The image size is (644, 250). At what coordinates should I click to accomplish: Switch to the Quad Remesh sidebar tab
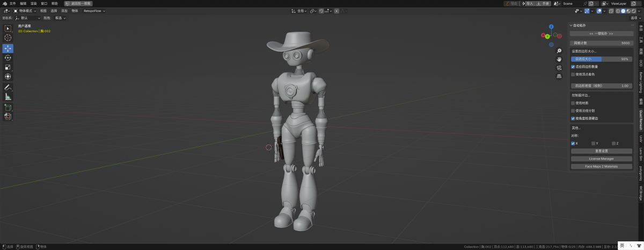pyautogui.click(x=640, y=120)
